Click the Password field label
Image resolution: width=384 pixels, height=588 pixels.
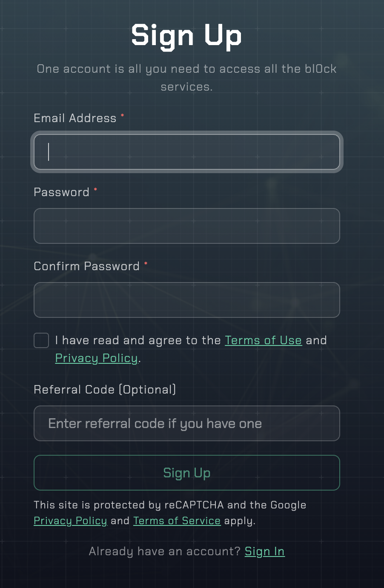[x=61, y=192]
